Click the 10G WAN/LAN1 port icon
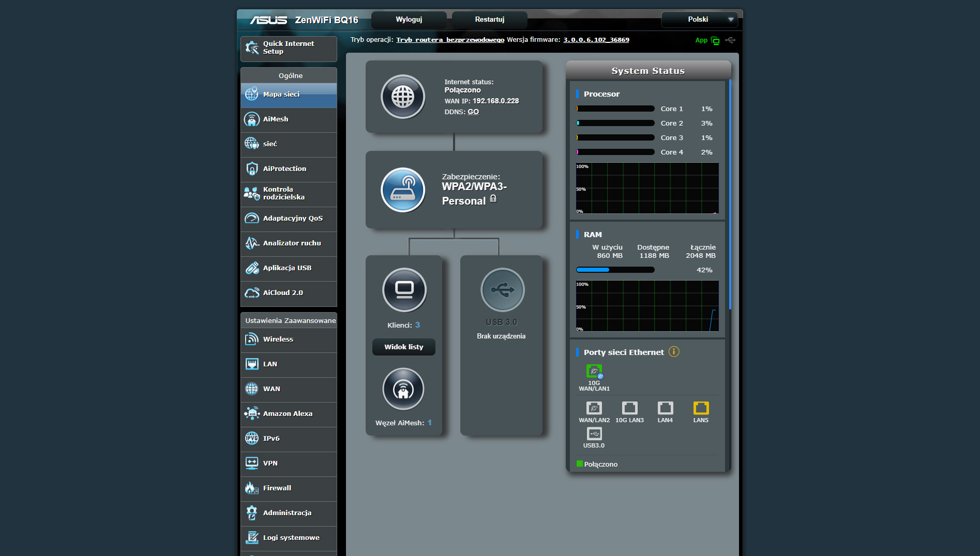The width and height of the screenshot is (980, 556). click(594, 371)
